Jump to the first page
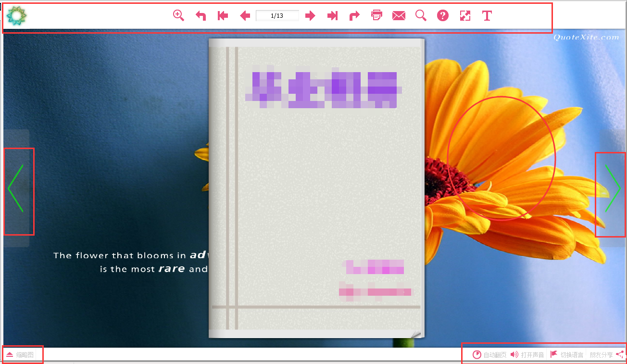 click(223, 16)
